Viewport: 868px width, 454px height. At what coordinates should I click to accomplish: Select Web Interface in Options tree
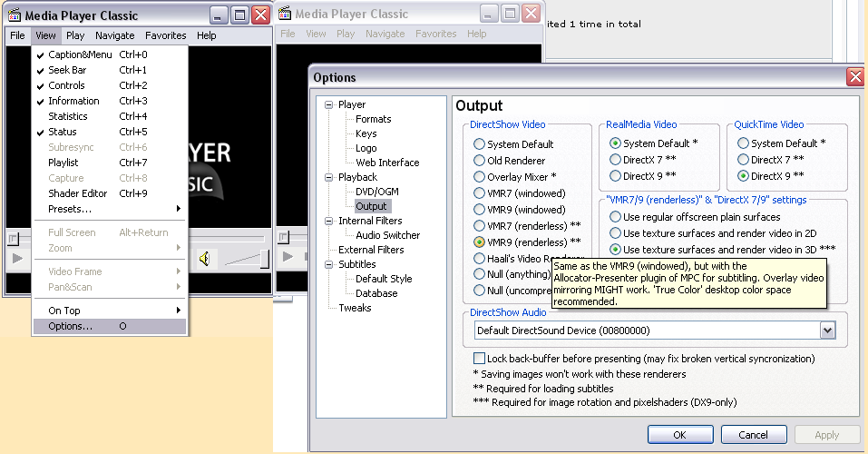tap(387, 163)
